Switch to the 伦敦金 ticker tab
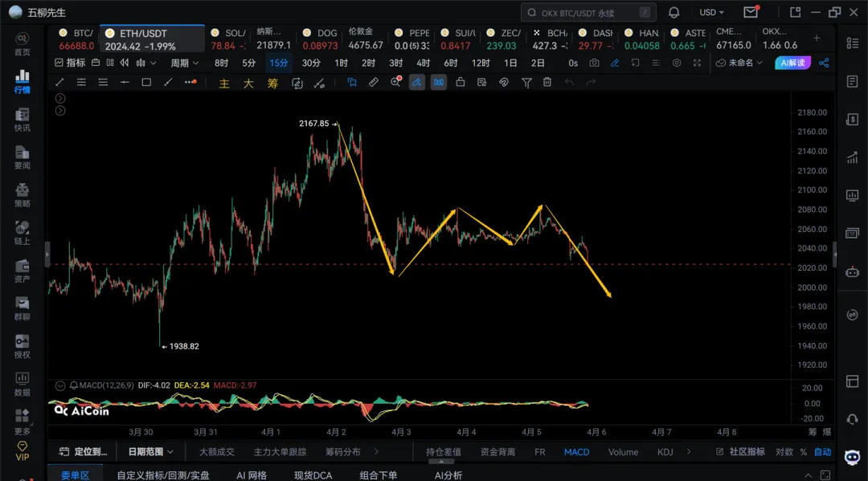This screenshot has height=481, width=868. coord(366,39)
